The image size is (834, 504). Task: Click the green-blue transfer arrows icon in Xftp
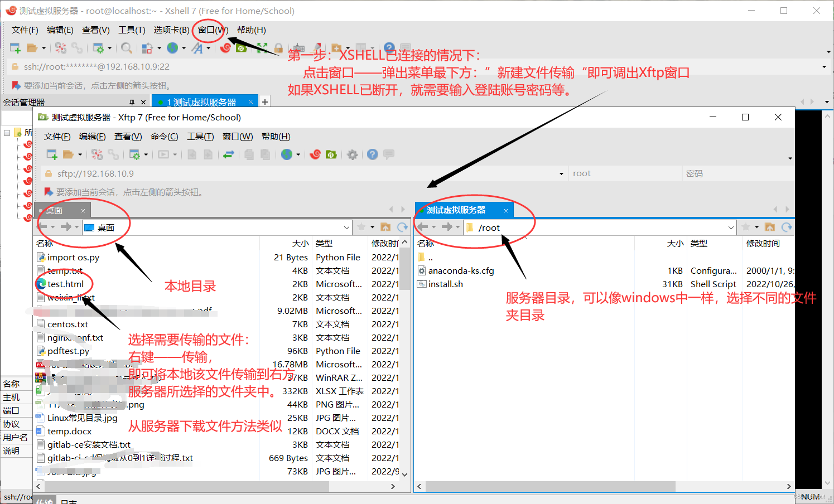click(228, 154)
